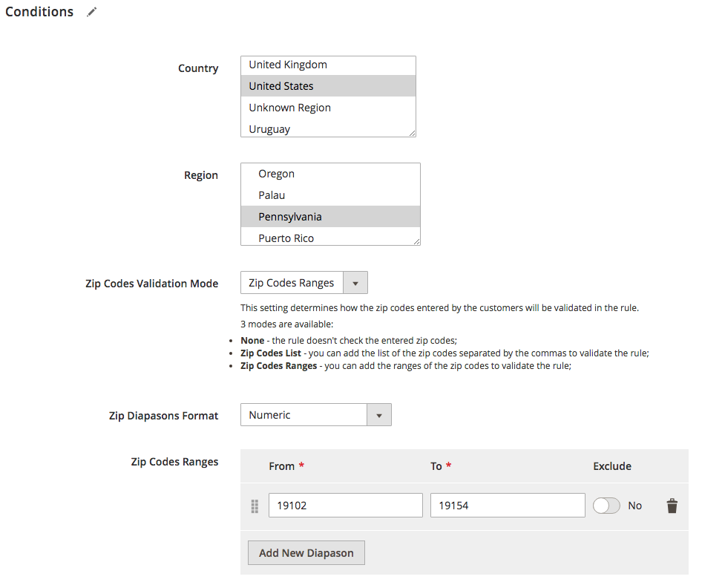The height and width of the screenshot is (588, 725).
Task: Click the Conditions section heading
Action: (39, 12)
